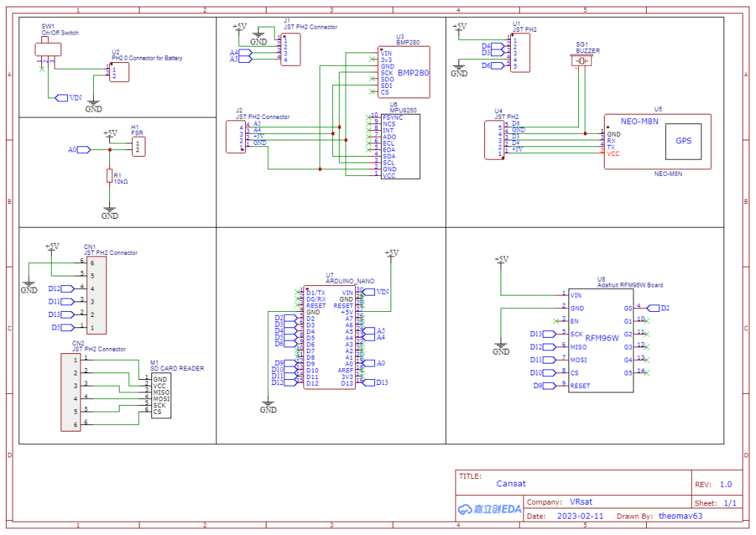The height and width of the screenshot is (535, 756).
Task: Click the date value 2023-02-11
Action: (x=580, y=516)
